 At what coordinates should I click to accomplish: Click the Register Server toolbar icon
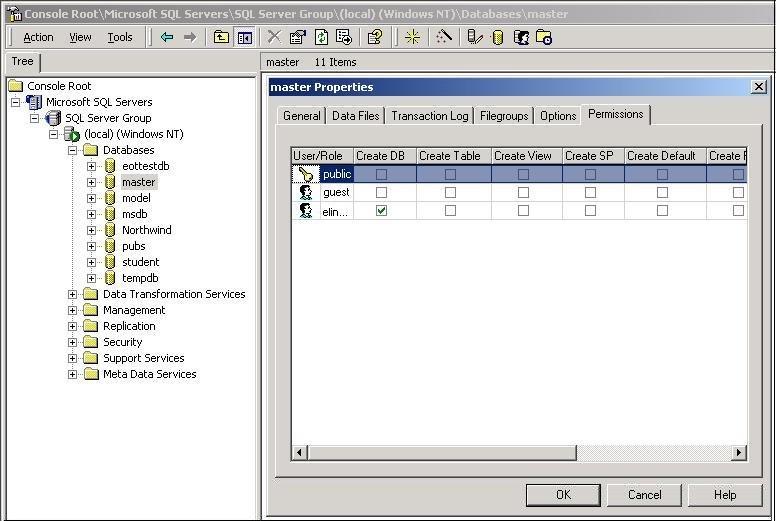pos(475,37)
